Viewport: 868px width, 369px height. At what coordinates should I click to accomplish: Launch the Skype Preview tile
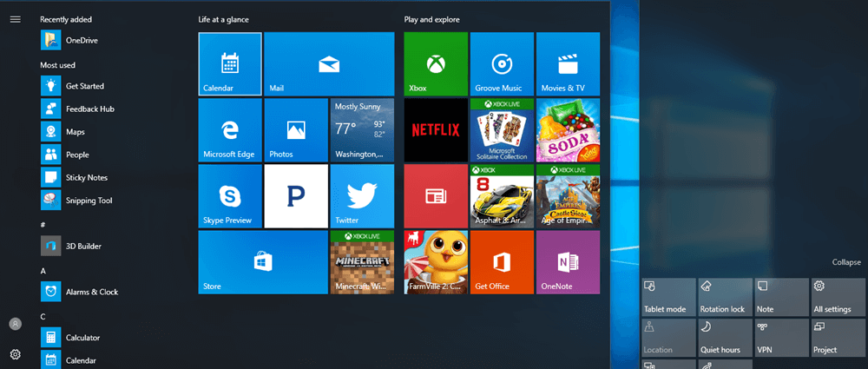230,196
